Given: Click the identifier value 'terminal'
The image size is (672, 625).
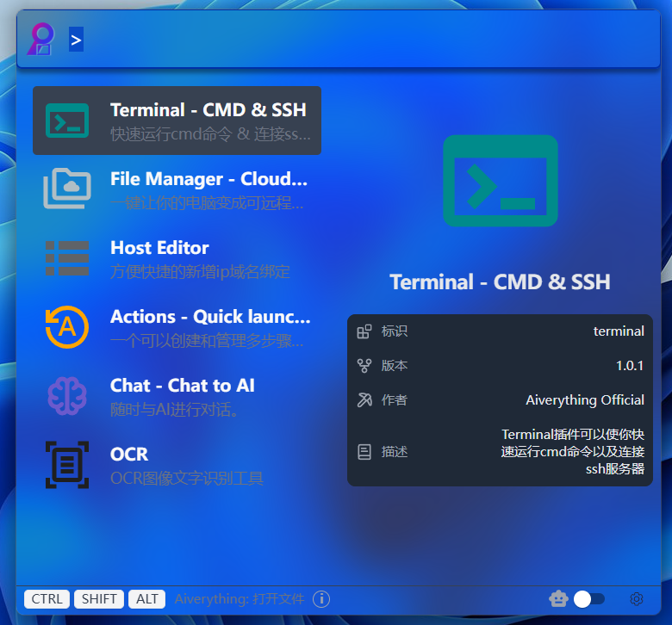Looking at the screenshot, I should point(619,331).
